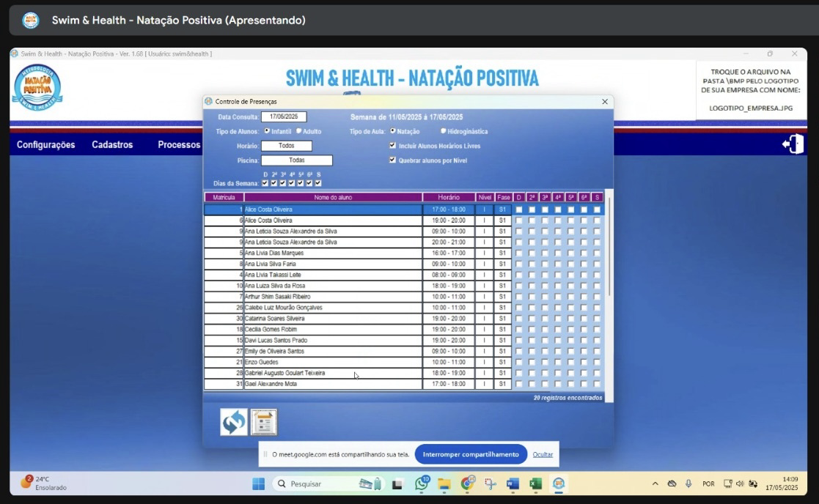Image resolution: width=819 pixels, height=504 pixels.
Task: Click the Nível column header
Action: [x=485, y=197]
